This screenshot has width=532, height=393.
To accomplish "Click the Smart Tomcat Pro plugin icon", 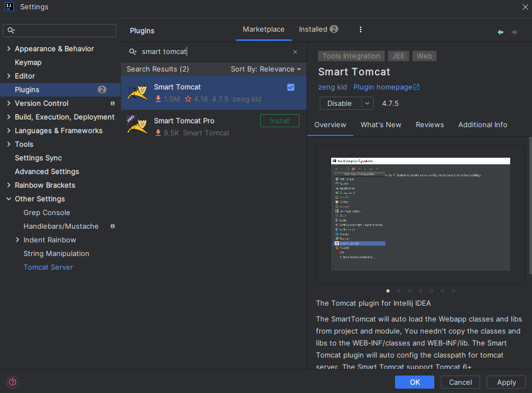I will coord(137,126).
